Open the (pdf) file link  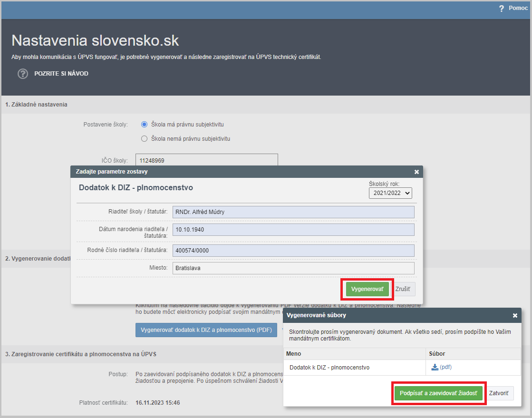[x=445, y=367]
